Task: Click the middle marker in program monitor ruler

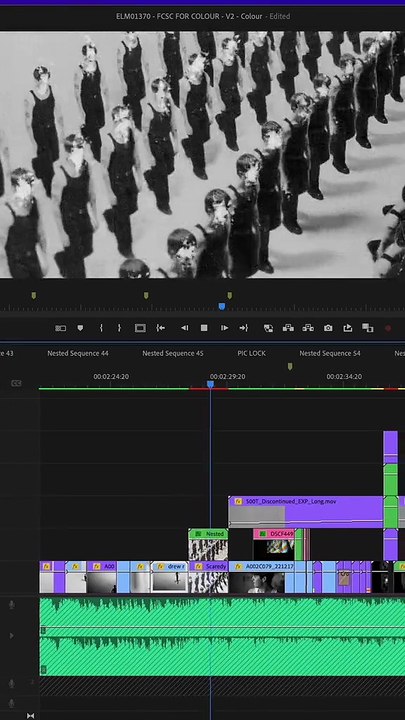Action: click(x=146, y=295)
